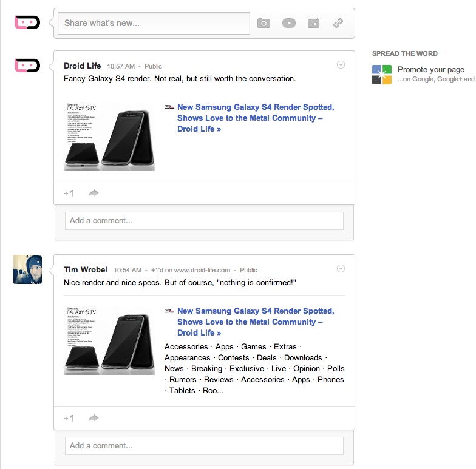Click the add photo camera icon
476x469 pixels.
click(x=263, y=23)
